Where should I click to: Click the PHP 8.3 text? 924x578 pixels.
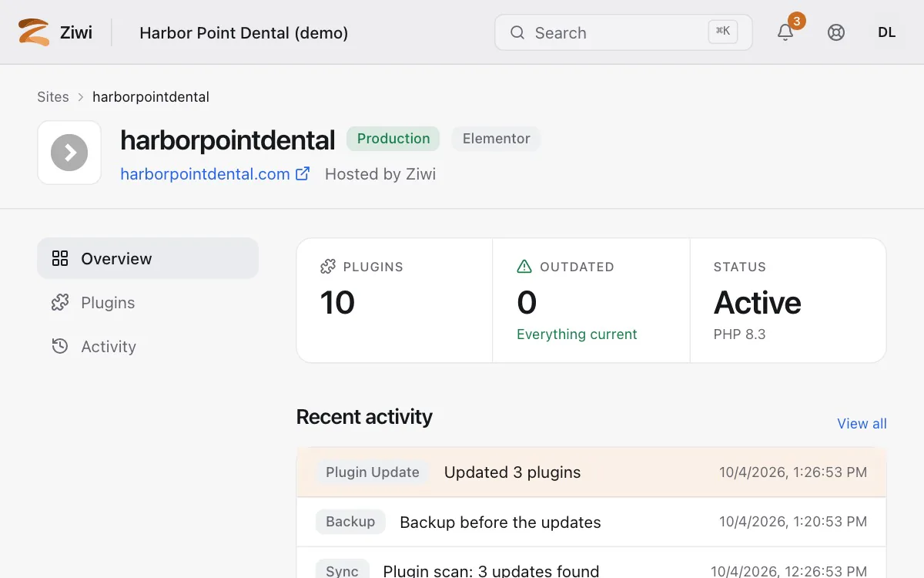[x=740, y=334]
